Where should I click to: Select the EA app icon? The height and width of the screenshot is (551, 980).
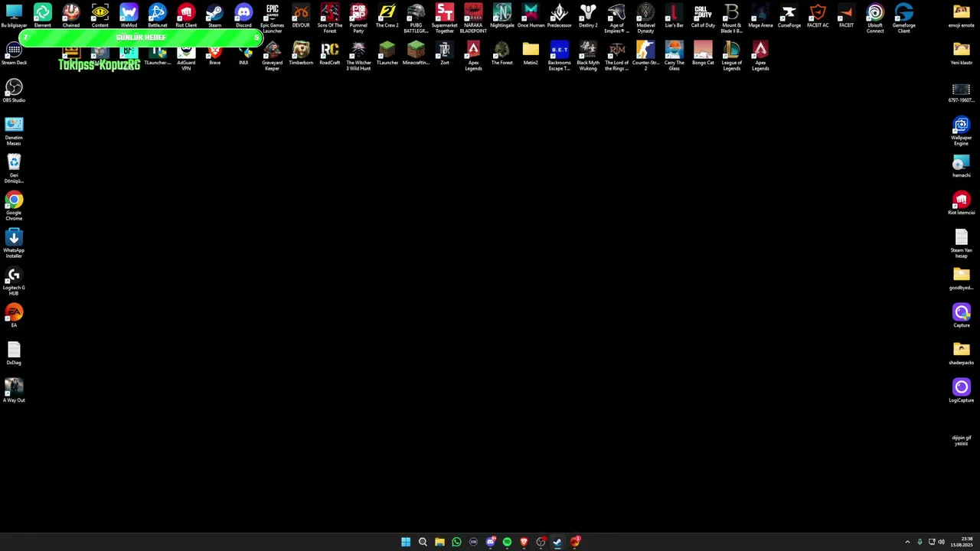(x=14, y=316)
